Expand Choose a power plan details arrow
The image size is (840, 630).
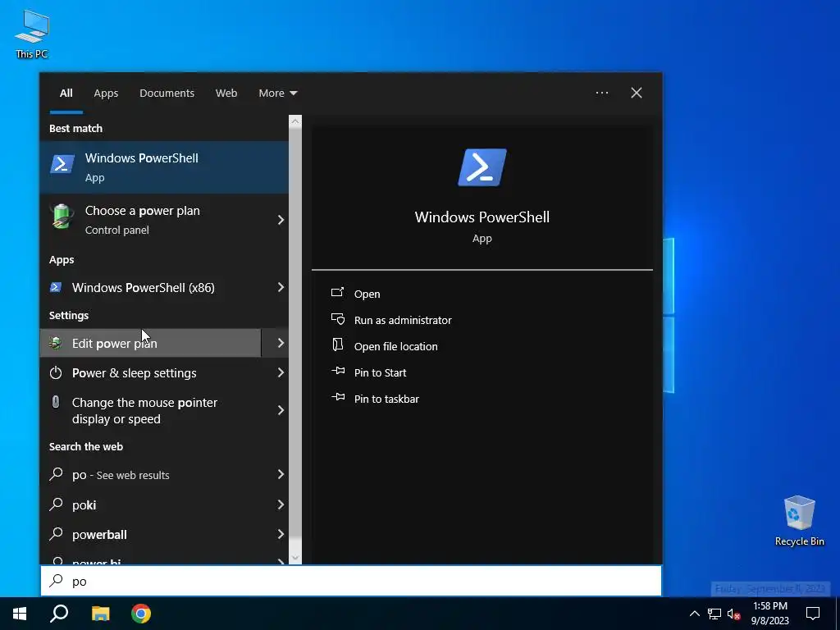point(281,220)
